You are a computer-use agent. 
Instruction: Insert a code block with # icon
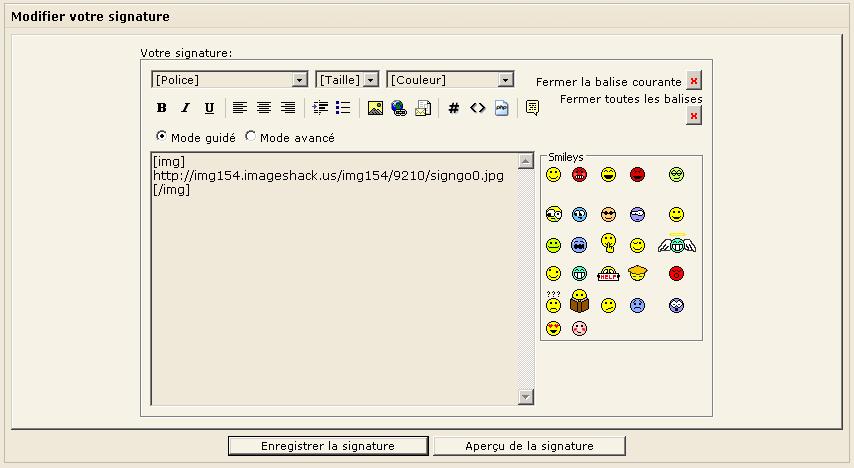click(x=453, y=108)
